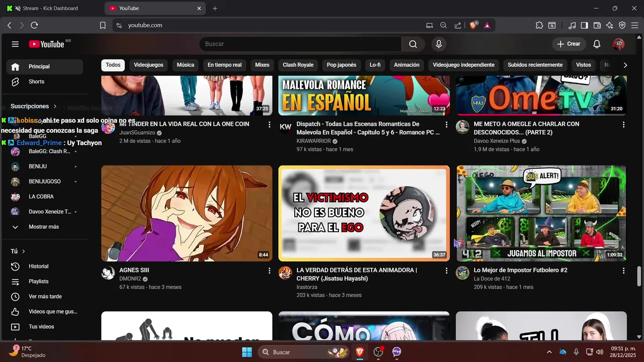Go to Principal in sidebar
The height and width of the screenshot is (362, 644).
[44, 66]
